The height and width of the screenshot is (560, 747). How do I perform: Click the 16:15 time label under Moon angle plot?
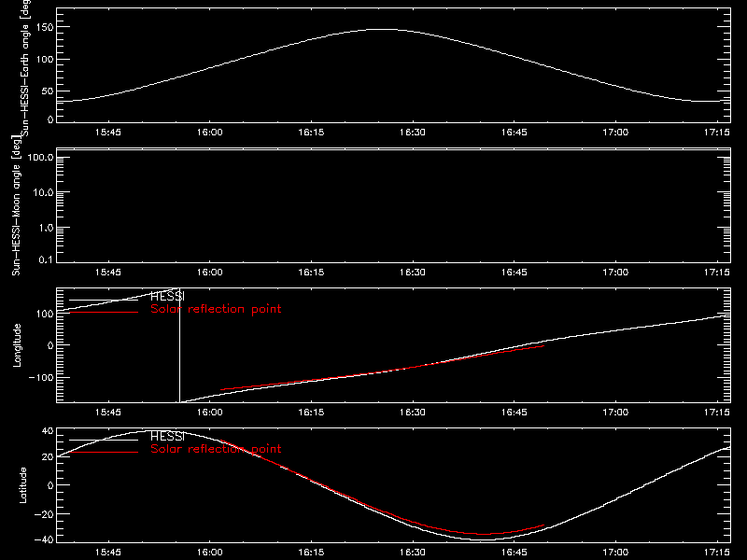point(311,273)
